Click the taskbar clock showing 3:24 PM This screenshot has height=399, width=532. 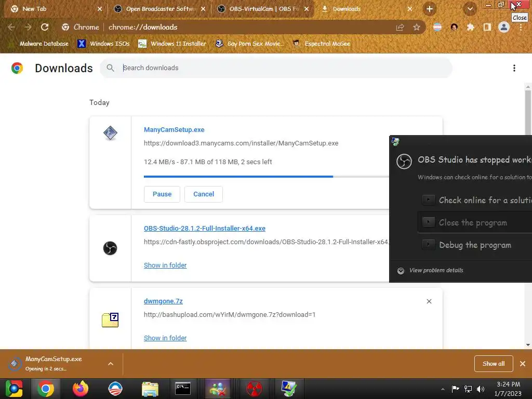coord(508,389)
